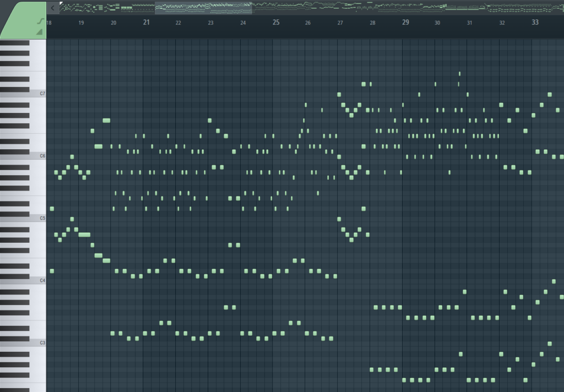This screenshot has height=392, width=564.
Task: Place the playhead at bar 27
Action: click(x=340, y=23)
